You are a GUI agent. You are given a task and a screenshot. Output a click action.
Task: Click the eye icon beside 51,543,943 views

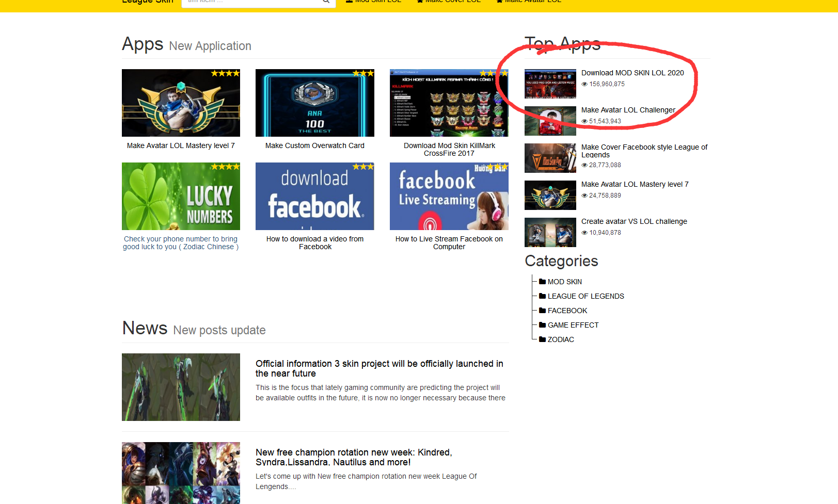tap(584, 121)
